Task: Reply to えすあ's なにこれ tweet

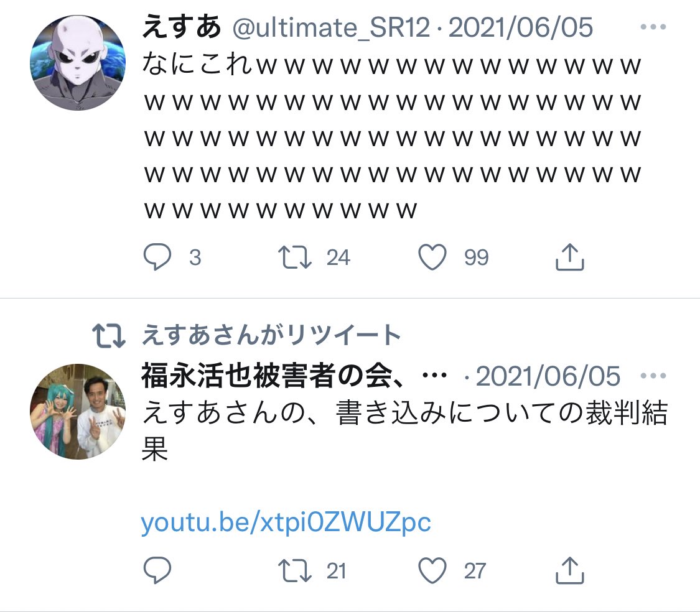Action: point(157,257)
